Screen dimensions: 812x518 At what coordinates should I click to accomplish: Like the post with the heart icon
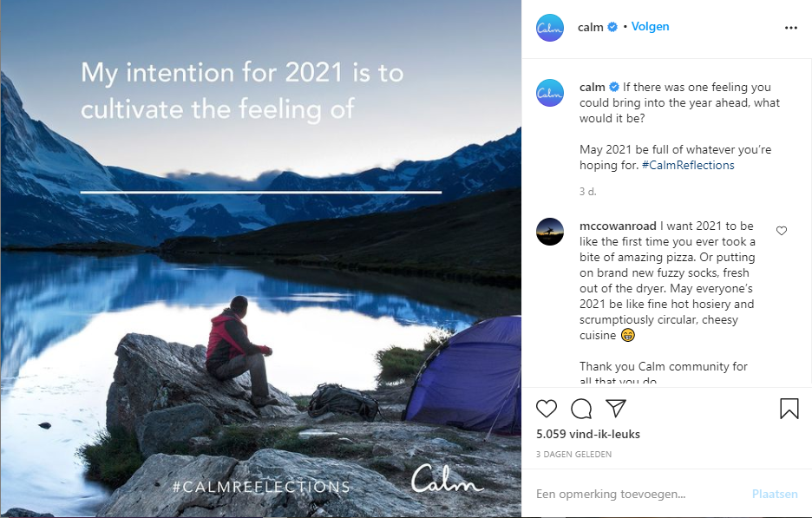click(x=547, y=409)
